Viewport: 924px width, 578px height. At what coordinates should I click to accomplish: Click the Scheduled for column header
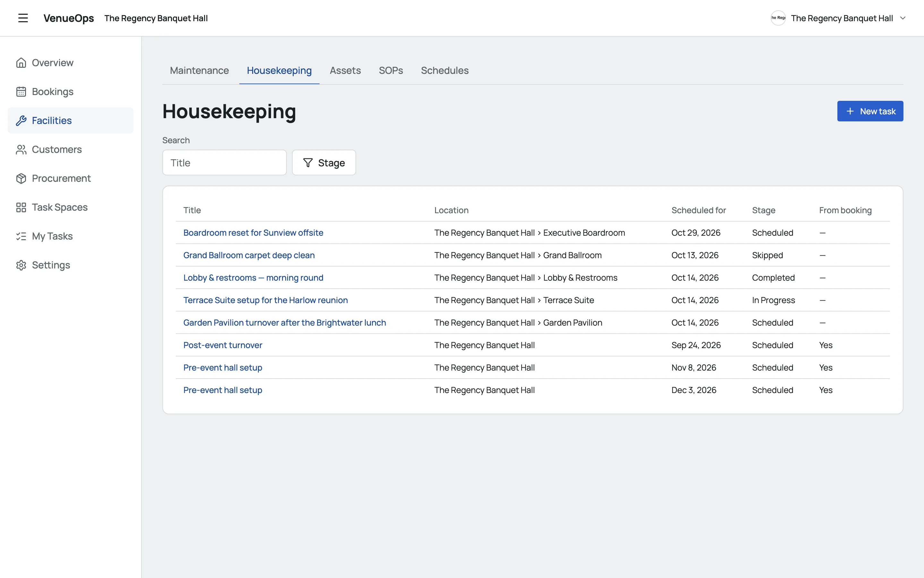click(x=698, y=210)
